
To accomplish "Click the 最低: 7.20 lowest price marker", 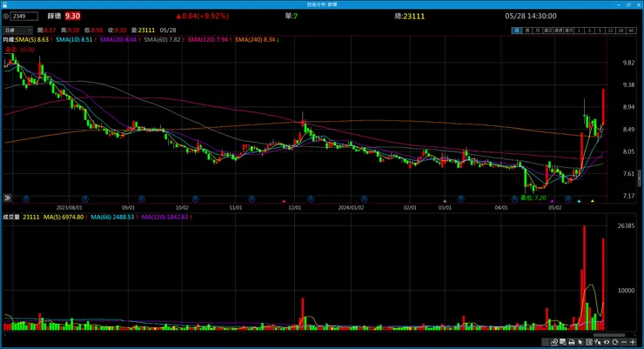I will pos(533,198).
